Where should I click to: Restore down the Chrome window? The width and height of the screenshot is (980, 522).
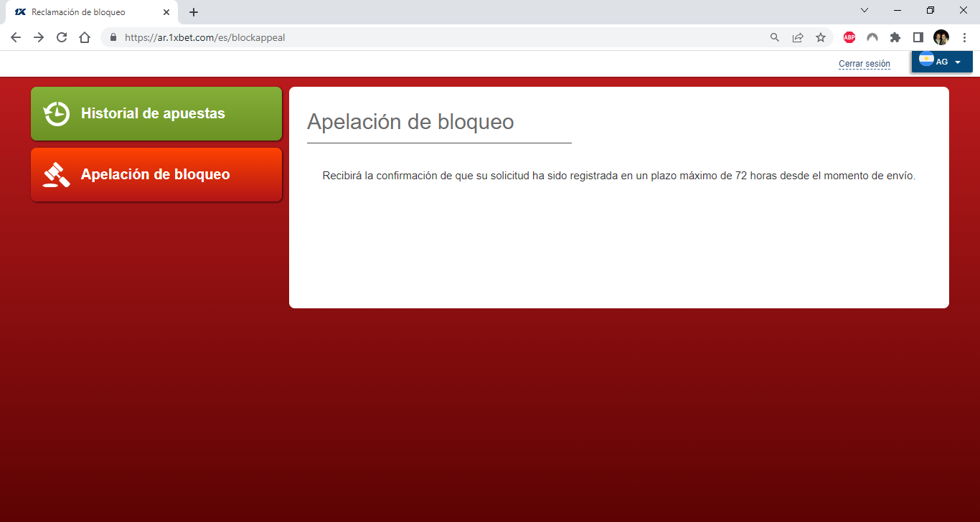click(930, 10)
